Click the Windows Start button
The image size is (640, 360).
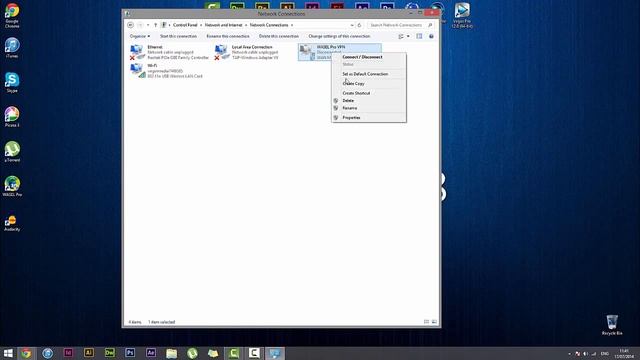coord(8,353)
